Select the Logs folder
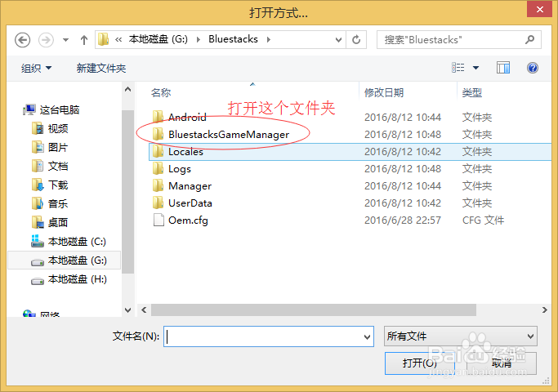The image size is (558, 392). (x=180, y=168)
